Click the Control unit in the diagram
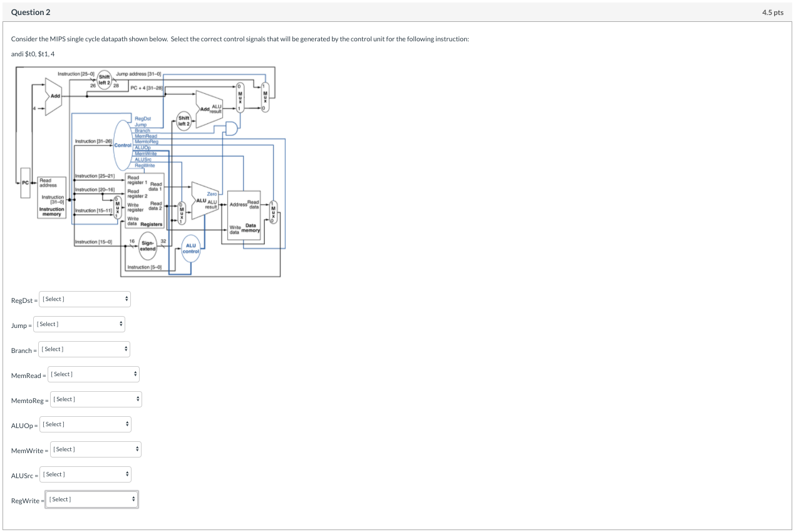796x532 pixels. coord(121,145)
